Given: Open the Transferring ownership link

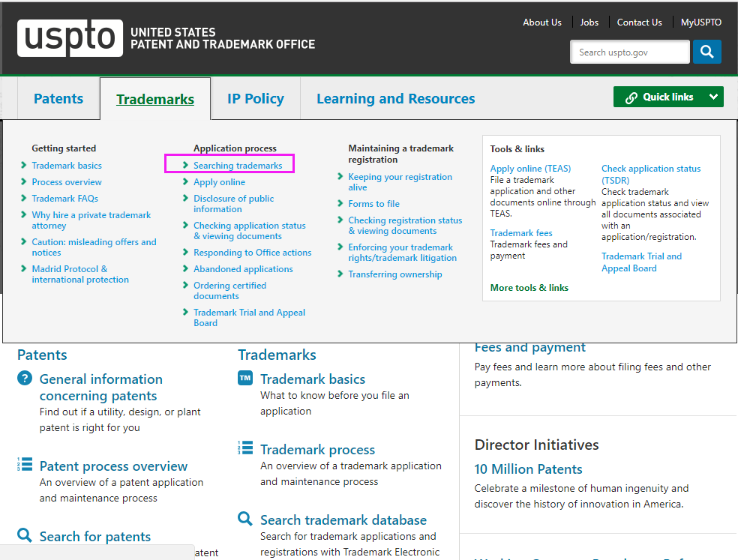Looking at the screenshot, I should pyautogui.click(x=394, y=274).
